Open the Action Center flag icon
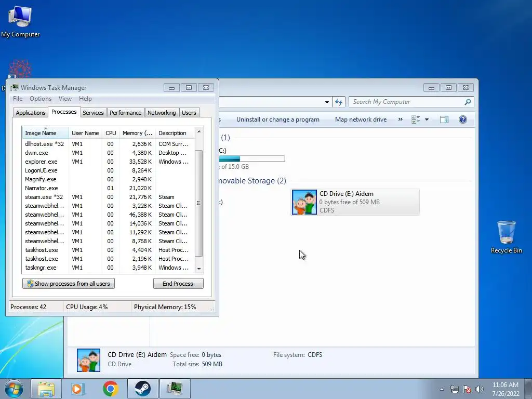Image resolution: width=532 pixels, height=399 pixels. (x=467, y=389)
